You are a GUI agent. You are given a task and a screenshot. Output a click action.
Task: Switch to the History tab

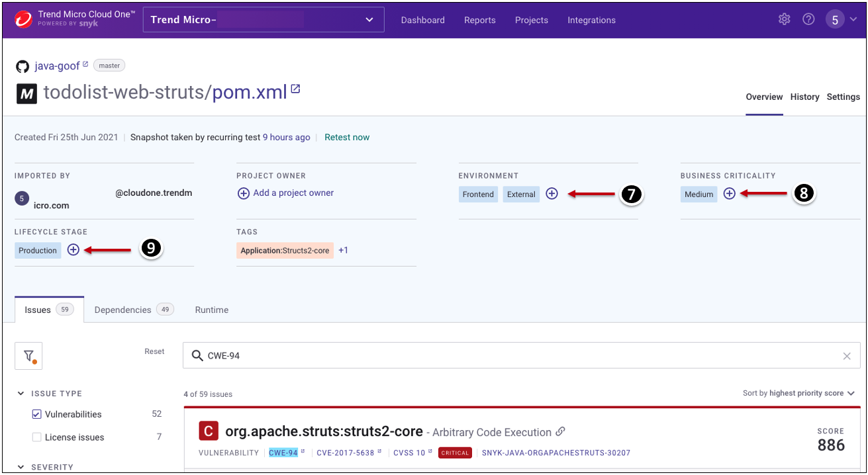pos(804,97)
